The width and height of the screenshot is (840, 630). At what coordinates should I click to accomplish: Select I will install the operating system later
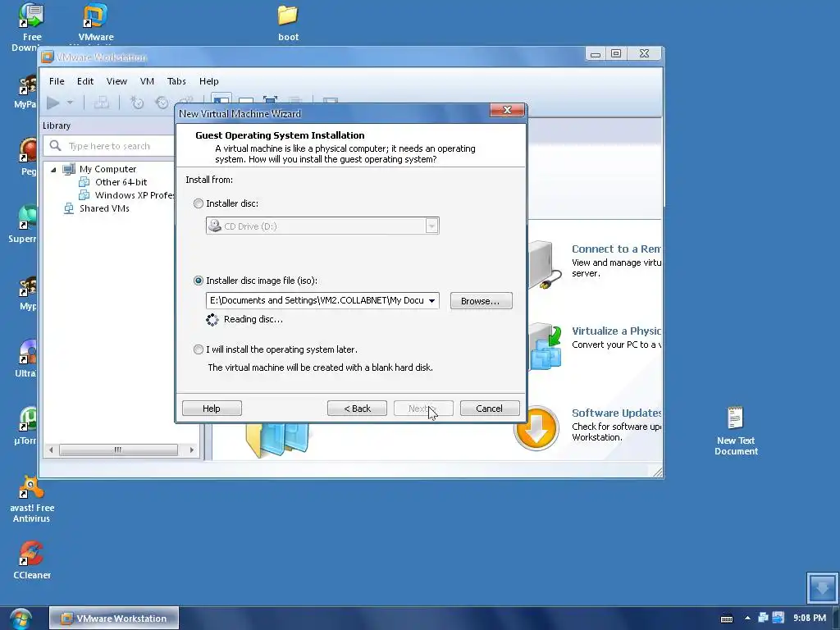click(199, 349)
